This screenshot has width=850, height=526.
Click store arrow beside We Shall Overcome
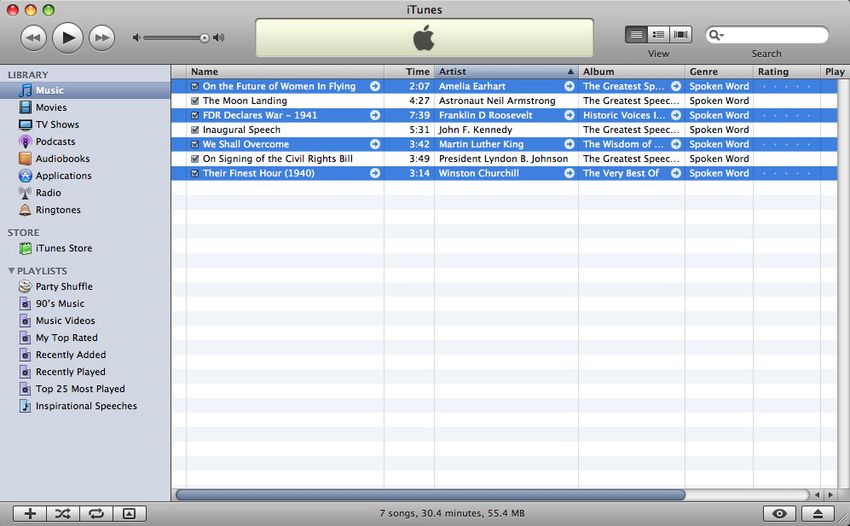tap(375, 144)
